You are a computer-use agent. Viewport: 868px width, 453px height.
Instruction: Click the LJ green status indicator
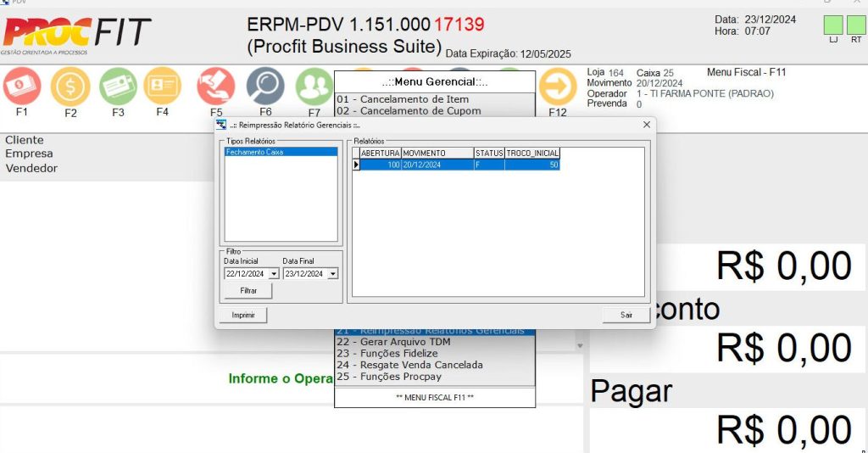coord(833,25)
